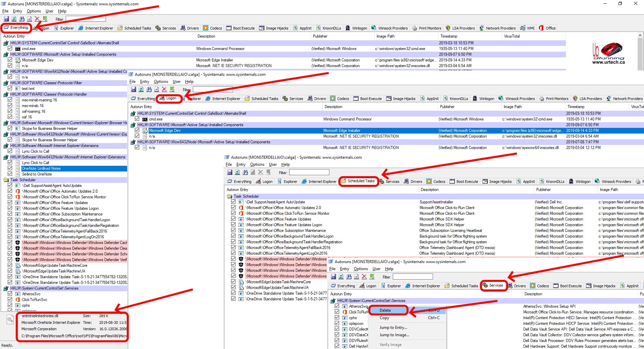Image resolution: width=644 pixels, height=349 pixels.
Task: Click the greyed-out red X delete toolbar icon
Action: 260,172
